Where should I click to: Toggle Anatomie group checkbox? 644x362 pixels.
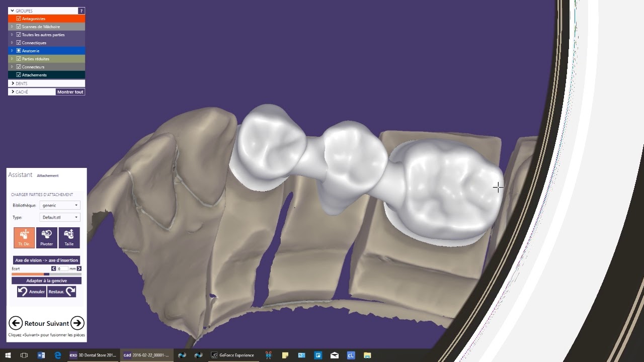(19, 51)
